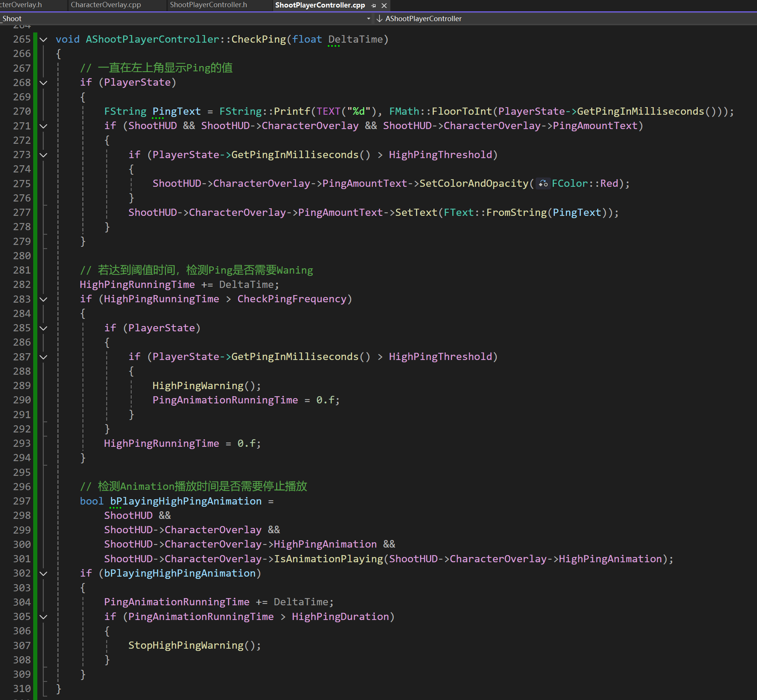Switch to ShootPlayerController.h tab

tap(208, 5)
